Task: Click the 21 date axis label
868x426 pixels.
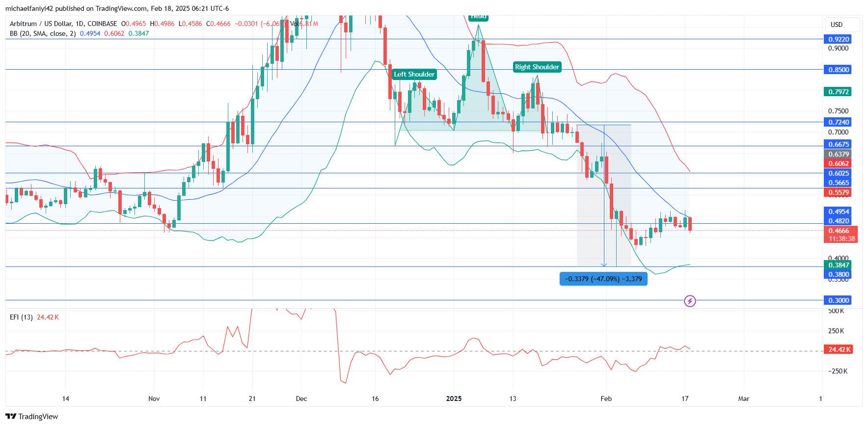Action: [252, 399]
